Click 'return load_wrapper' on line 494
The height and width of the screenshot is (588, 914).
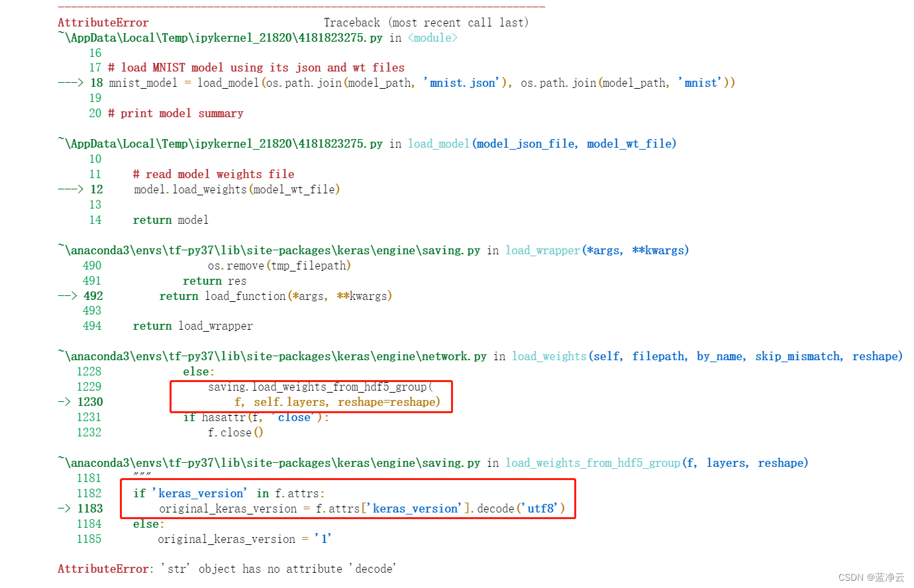pyautogui.click(x=193, y=326)
